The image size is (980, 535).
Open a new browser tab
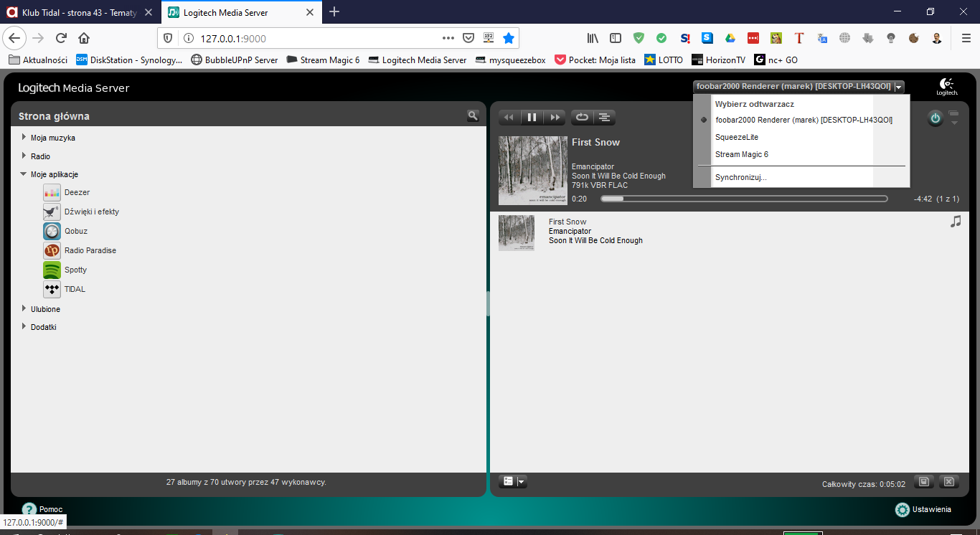tap(334, 11)
